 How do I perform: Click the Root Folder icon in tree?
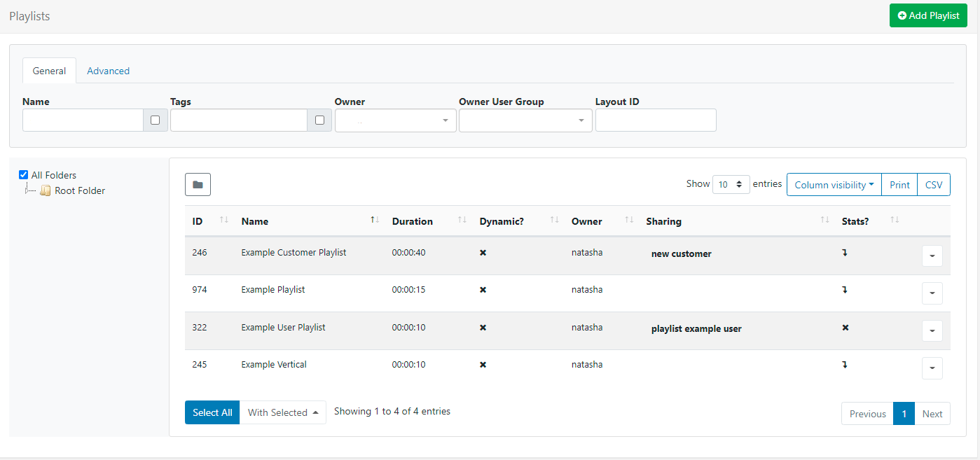[x=46, y=191]
